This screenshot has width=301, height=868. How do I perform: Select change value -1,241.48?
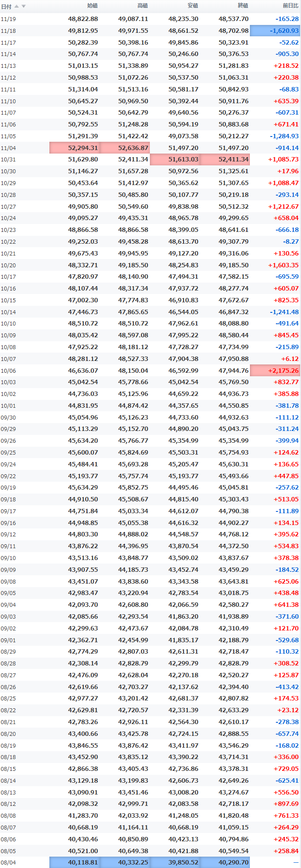click(x=284, y=312)
